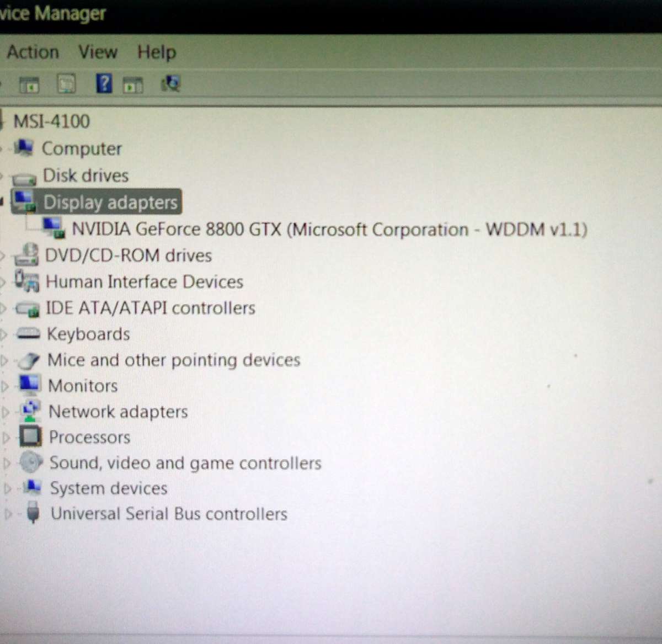This screenshot has width=662, height=644.
Task: Click the Show/Hide Console Tree toolbar icon
Action: coord(29,84)
